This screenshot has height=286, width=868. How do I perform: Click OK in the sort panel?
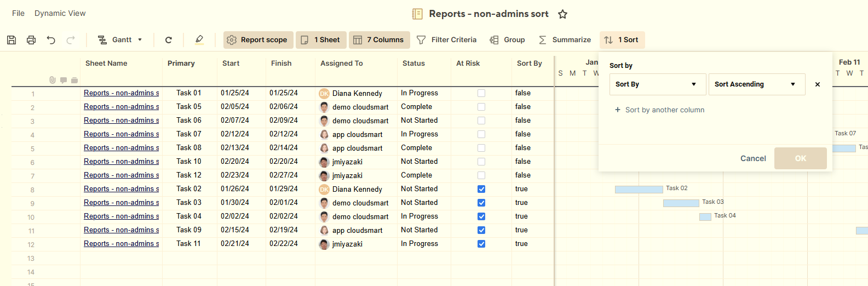pyautogui.click(x=801, y=158)
